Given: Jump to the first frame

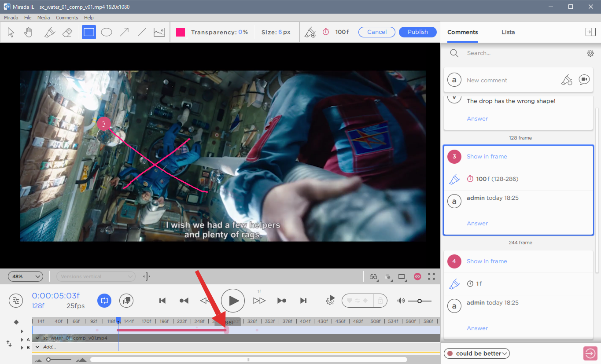Looking at the screenshot, I should [x=162, y=301].
